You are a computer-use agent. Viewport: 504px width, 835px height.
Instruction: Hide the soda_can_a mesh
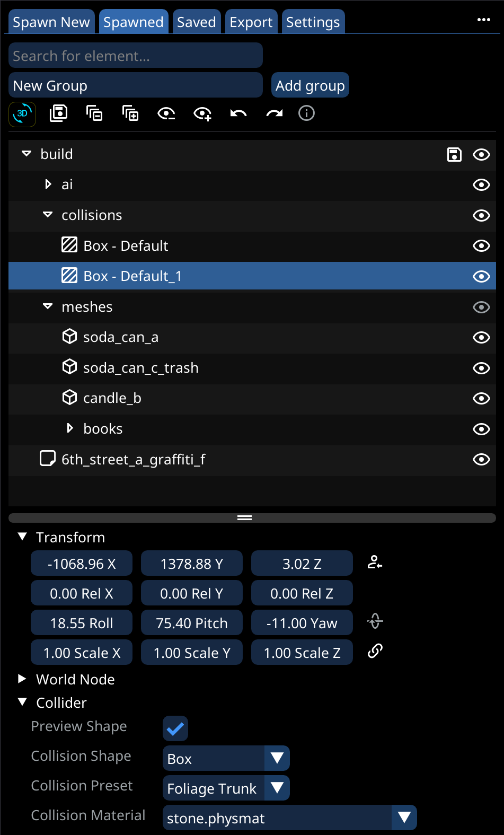click(481, 338)
